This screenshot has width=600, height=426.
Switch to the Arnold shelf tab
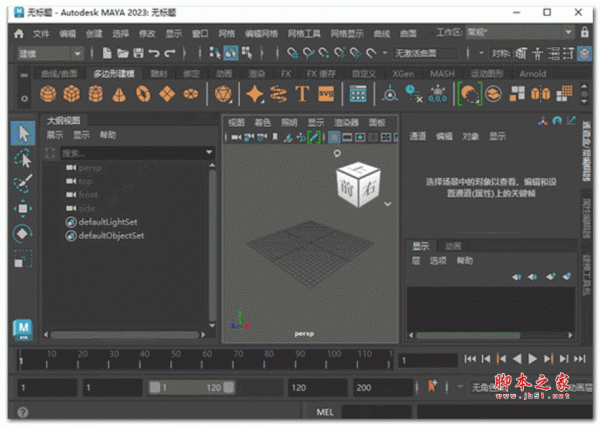point(534,73)
